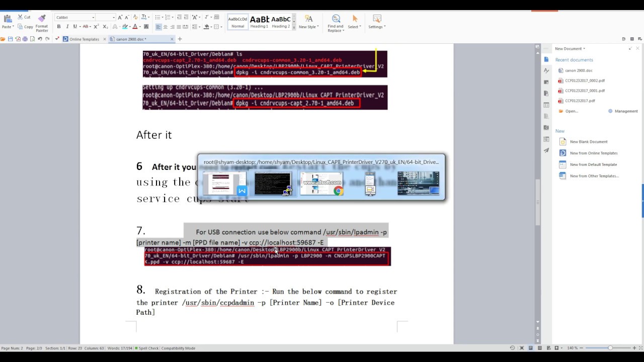This screenshot has height=362, width=644.
Task: Toggle Subscript formatting
Action: coord(105,27)
